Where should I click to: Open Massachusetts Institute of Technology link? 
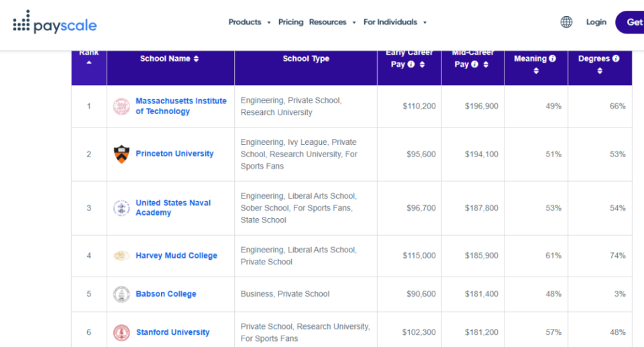click(x=181, y=106)
